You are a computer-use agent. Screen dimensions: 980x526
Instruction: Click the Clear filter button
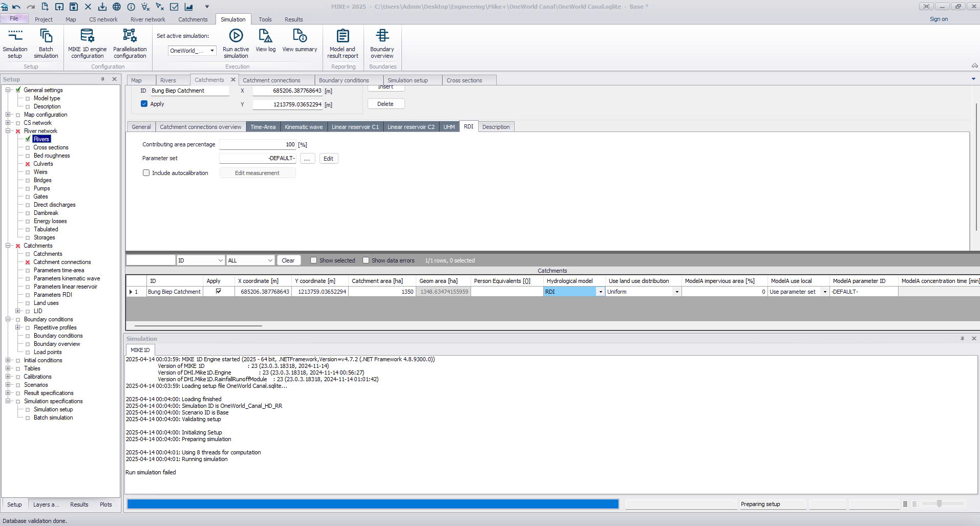pyautogui.click(x=288, y=260)
